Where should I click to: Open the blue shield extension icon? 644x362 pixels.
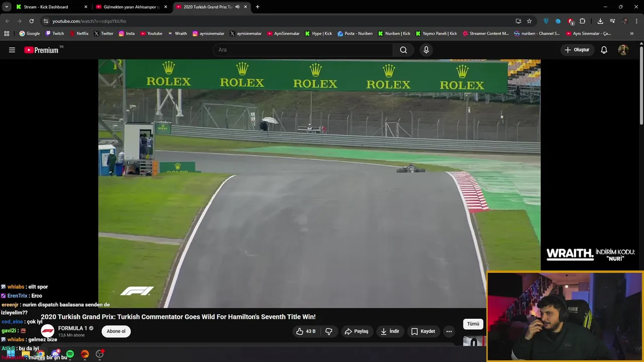[x=546, y=21]
